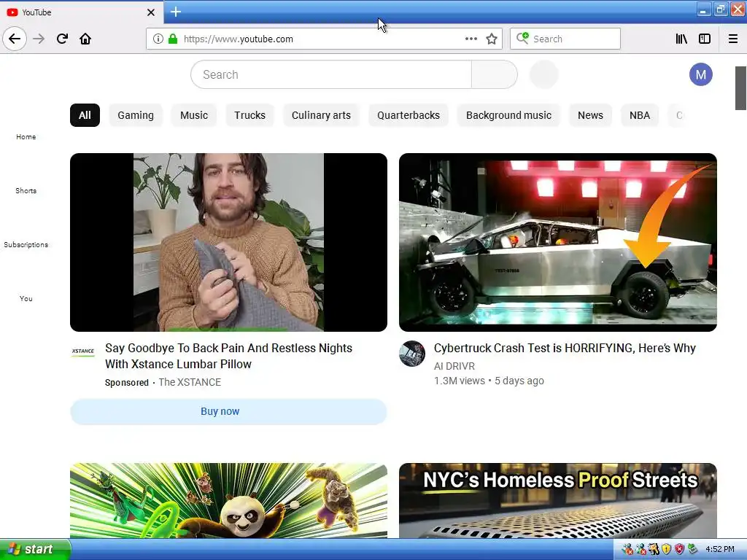Click the taskbar clock showing 4:52 PM
The height and width of the screenshot is (560, 747).
click(x=719, y=550)
